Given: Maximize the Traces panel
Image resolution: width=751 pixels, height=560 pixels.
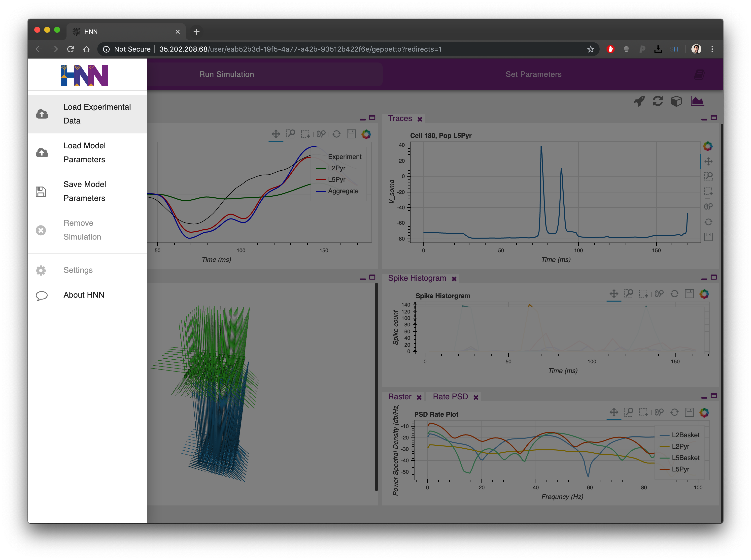Looking at the screenshot, I should pyautogui.click(x=714, y=118).
